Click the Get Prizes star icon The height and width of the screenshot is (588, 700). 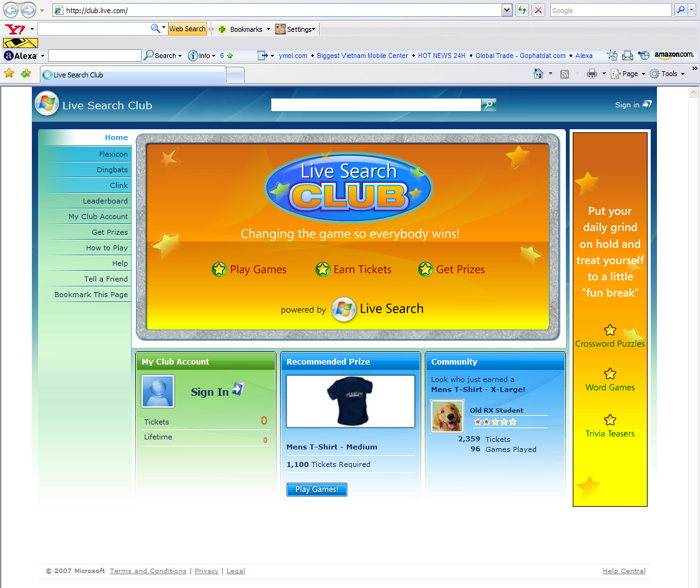click(x=425, y=270)
